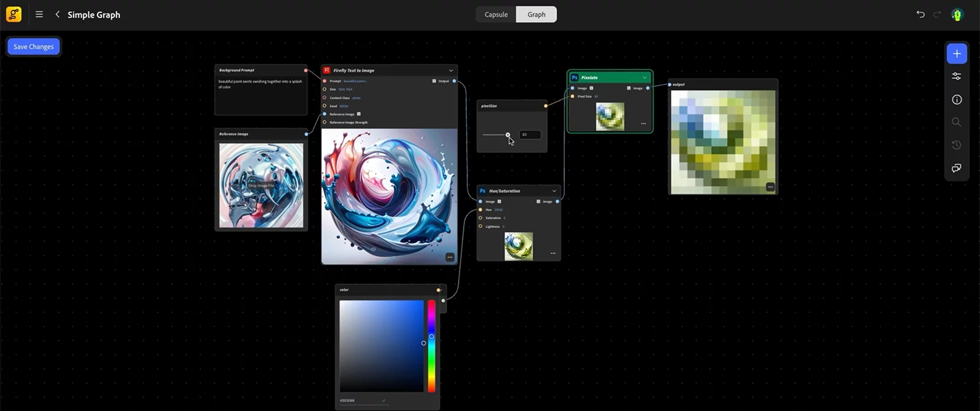
Task: Open the parameter sliders panel icon
Action: [x=957, y=77]
